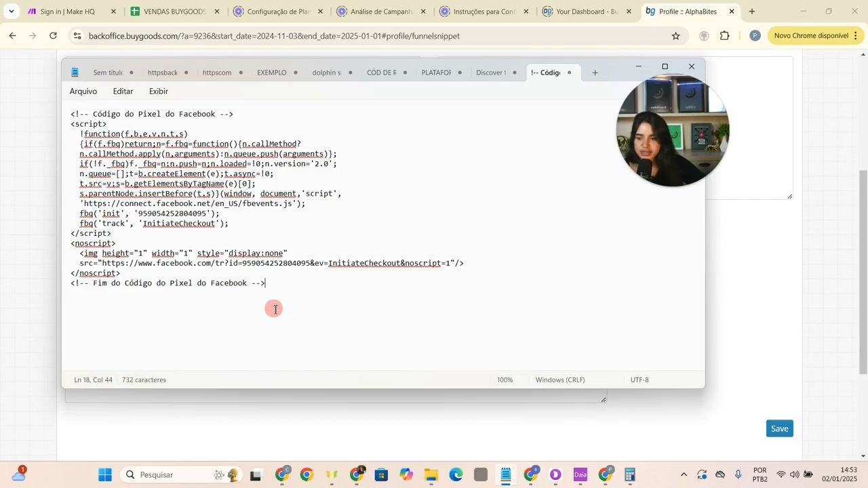868x488 pixels.
Task: Switch to the 'PLATAFOF' Notepad tab
Action: coord(436,73)
